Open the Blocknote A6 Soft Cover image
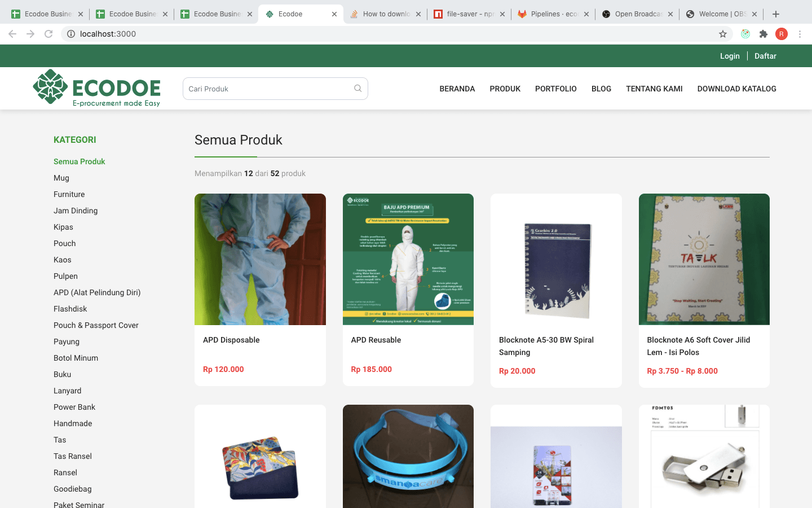Image resolution: width=812 pixels, height=508 pixels. (x=704, y=259)
